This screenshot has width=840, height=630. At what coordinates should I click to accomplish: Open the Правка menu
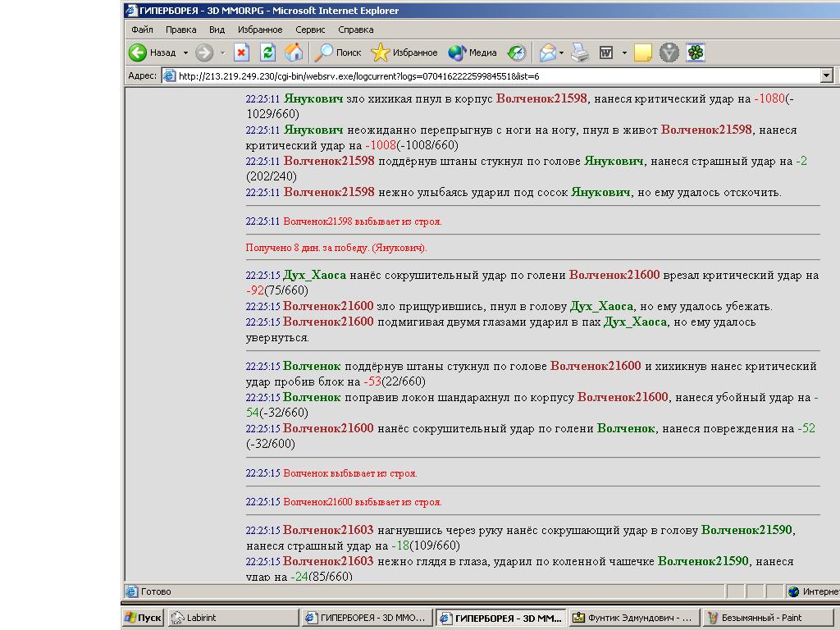[x=180, y=30]
